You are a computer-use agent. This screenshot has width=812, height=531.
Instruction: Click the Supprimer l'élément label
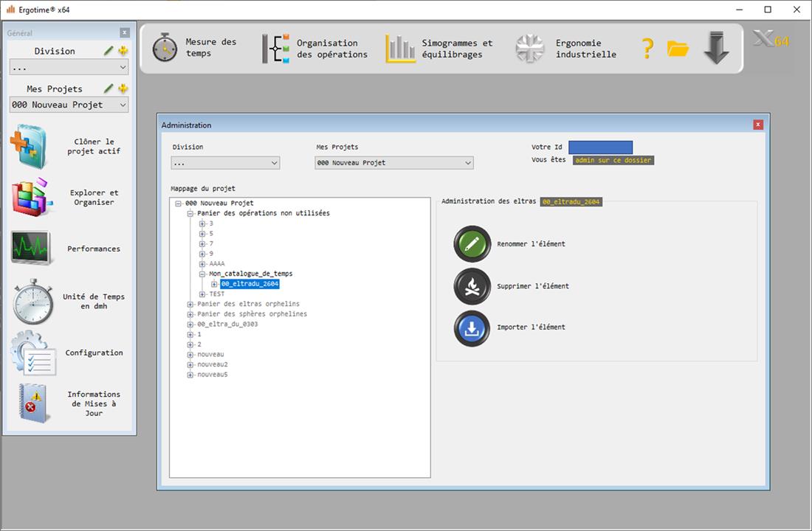(x=533, y=286)
